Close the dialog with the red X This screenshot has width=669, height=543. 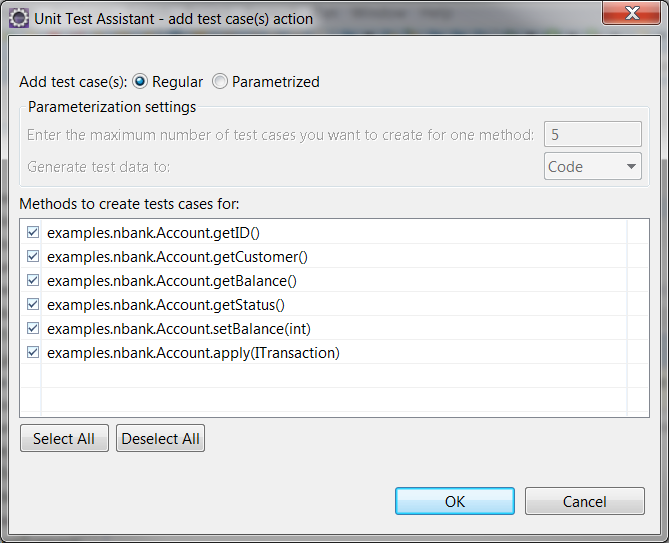click(x=631, y=13)
